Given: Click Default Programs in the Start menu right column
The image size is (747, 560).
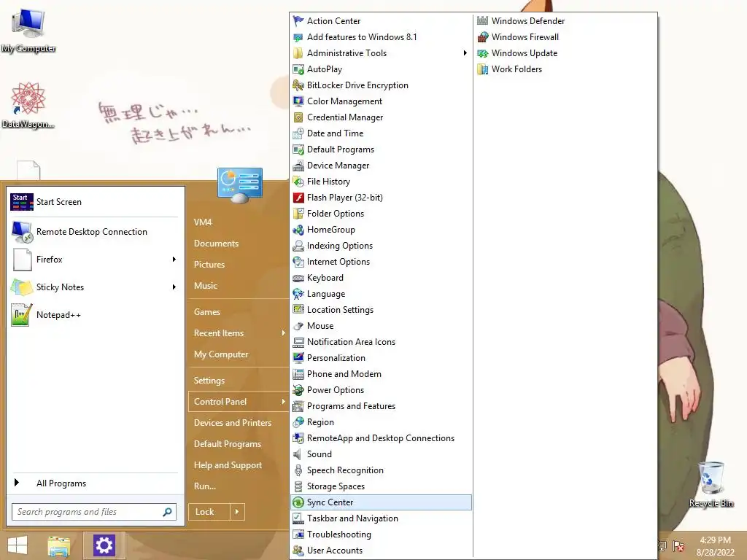Looking at the screenshot, I should [228, 444].
